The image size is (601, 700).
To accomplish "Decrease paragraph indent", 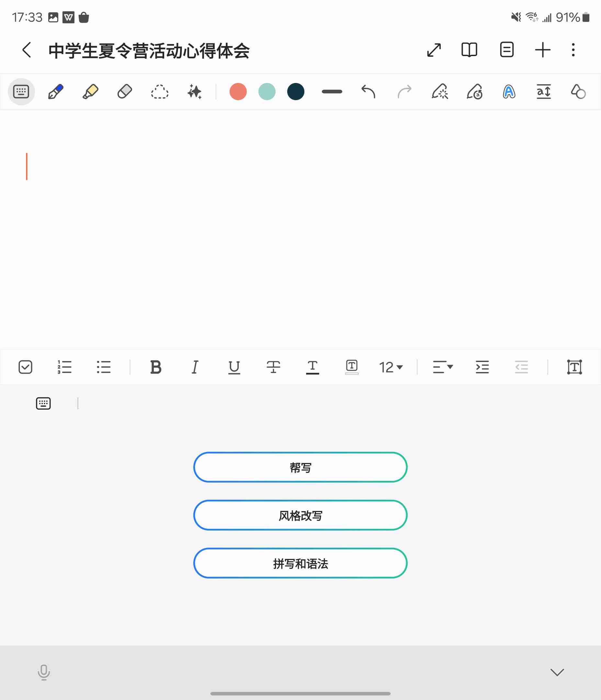I will pos(521,367).
